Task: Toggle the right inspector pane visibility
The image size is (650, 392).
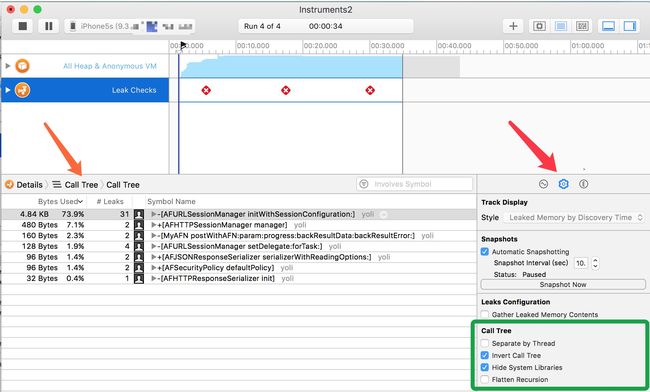Action: coord(630,26)
